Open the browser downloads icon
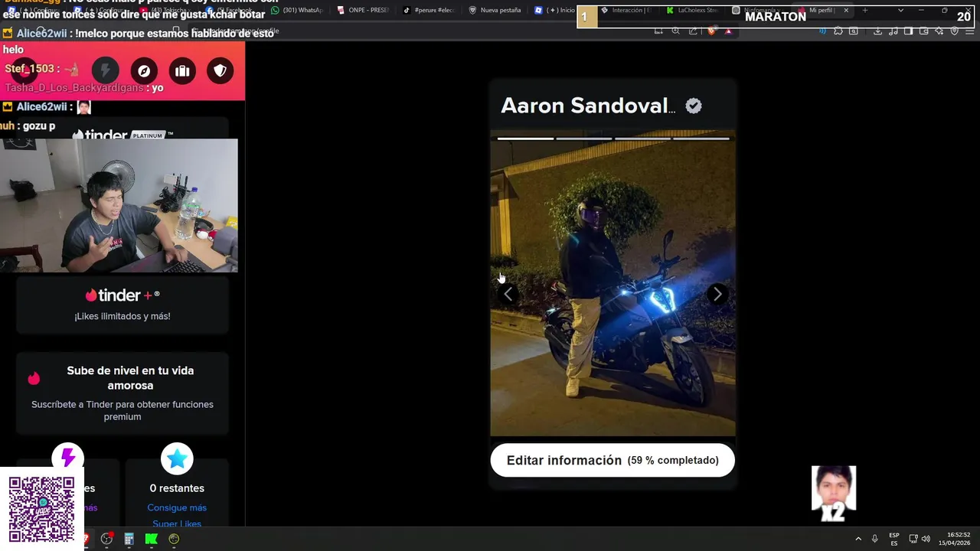Image resolution: width=980 pixels, height=551 pixels. tap(877, 31)
